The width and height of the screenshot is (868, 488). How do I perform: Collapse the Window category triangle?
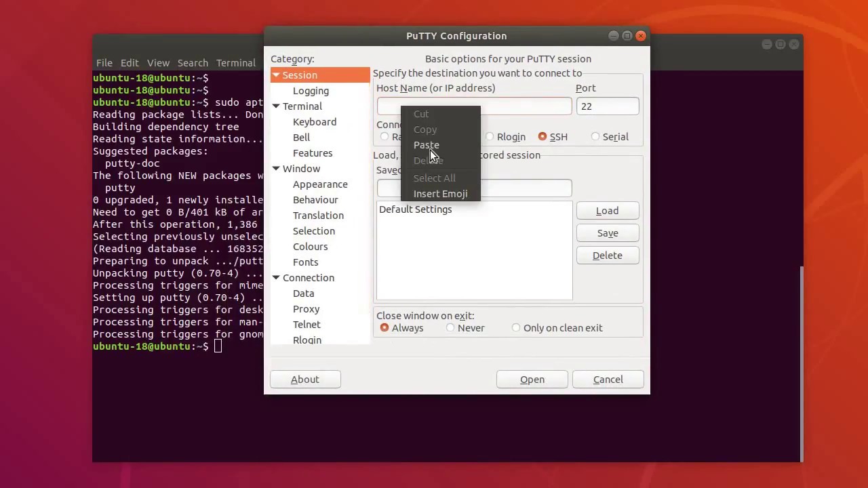(276, 169)
